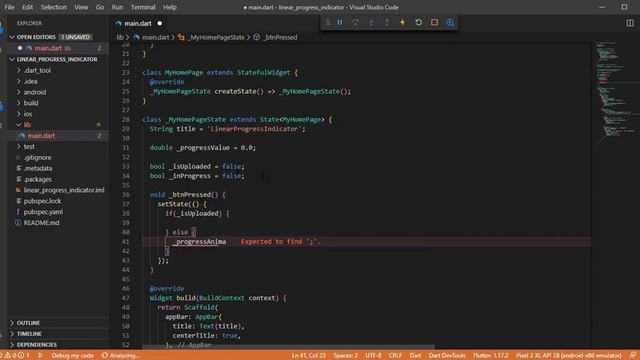Click the code minimap overview
Viewport: 640px width, 360px height.
[x=616, y=94]
